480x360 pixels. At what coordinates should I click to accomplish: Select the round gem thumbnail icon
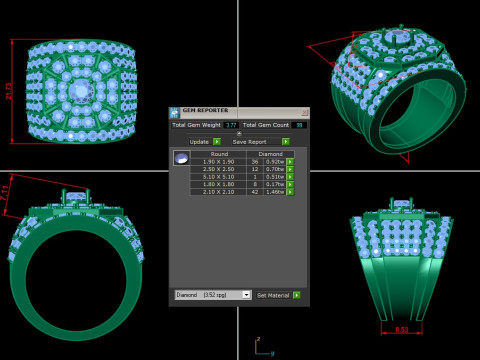(182, 158)
